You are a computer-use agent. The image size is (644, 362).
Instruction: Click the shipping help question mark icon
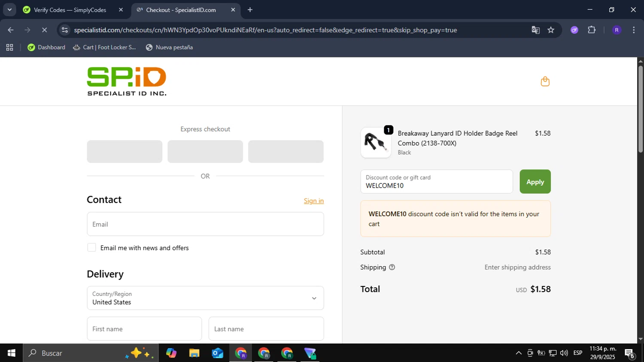tap(392, 267)
